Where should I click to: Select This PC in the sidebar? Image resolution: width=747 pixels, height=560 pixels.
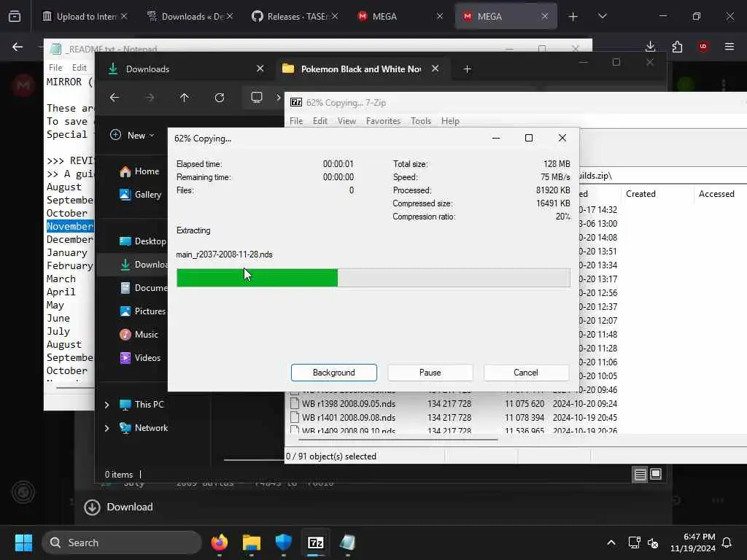click(142, 404)
